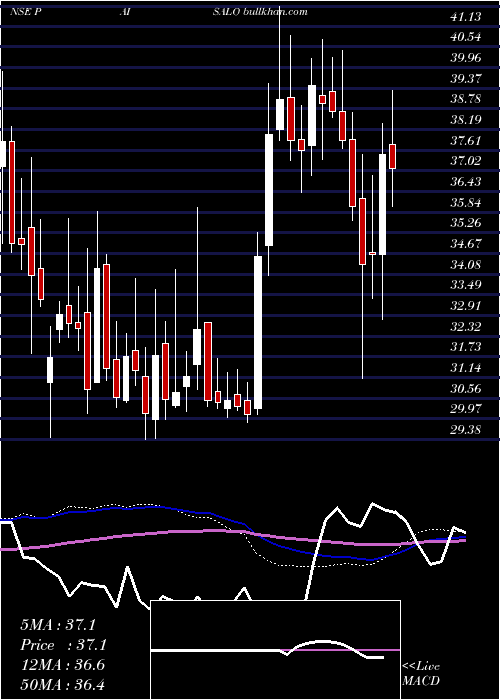Click the 31.14 price axis label
Viewport: 500px width, 700px height.
pos(466,368)
